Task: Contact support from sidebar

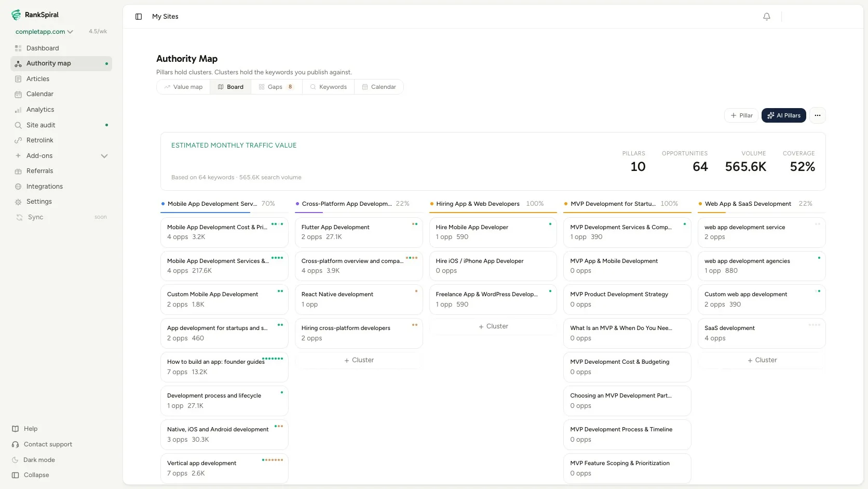Action: 42,444
